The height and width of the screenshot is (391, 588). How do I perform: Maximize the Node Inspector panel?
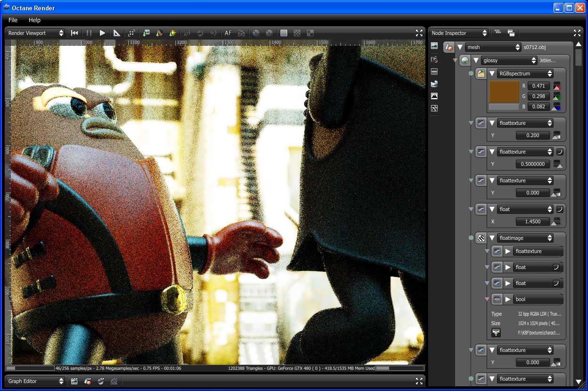point(577,33)
